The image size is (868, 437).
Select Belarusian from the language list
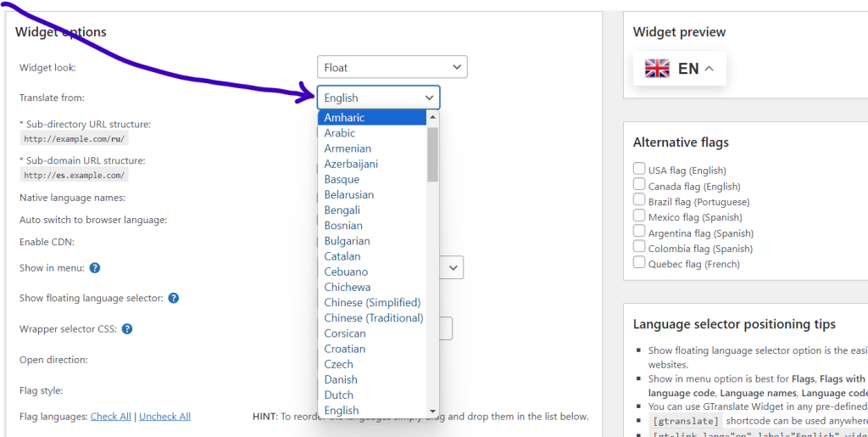click(x=372, y=195)
